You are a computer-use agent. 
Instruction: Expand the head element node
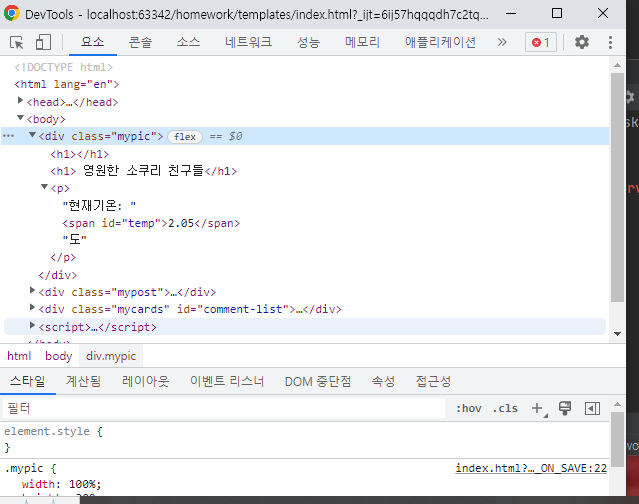pyautogui.click(x=20, y=100)
